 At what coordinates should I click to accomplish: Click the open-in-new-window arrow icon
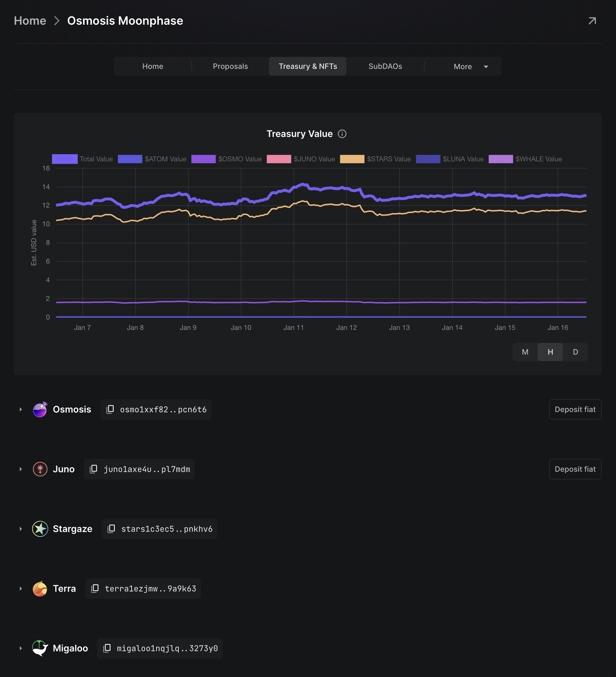click(x=592, y=21)
